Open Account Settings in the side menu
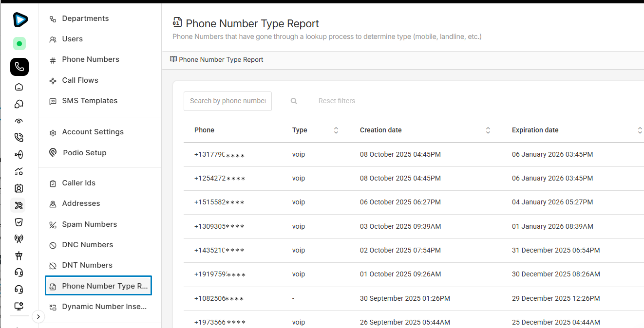This screenshot has height=328, width=644. click(93, 132)
